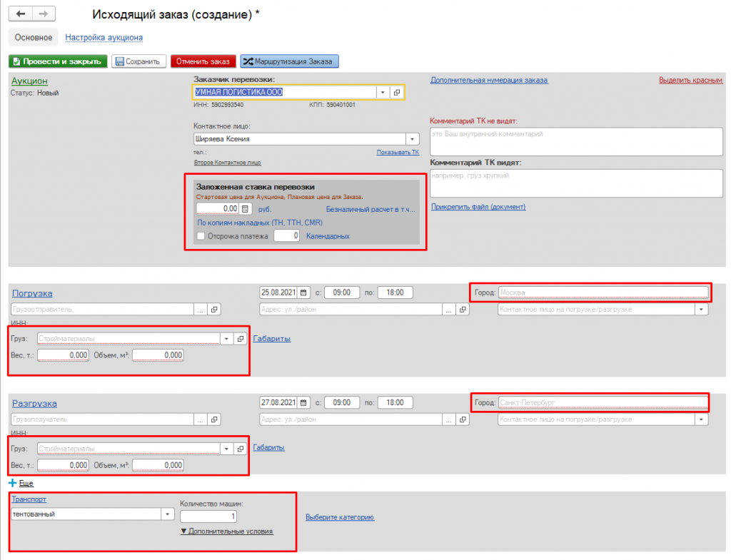This screenshot has width=731, height=560.
Task: Open Маршрутизация Заказа
Action: (290, 61)
